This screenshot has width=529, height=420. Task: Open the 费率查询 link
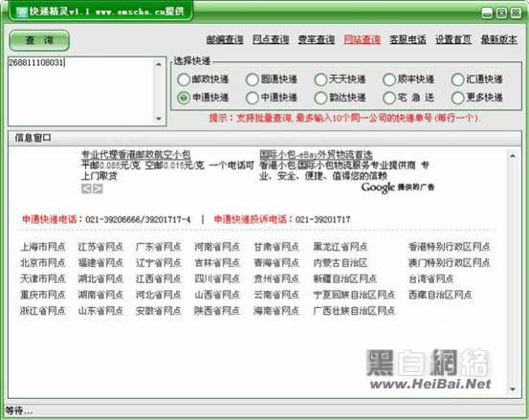(x=316, y=40)
